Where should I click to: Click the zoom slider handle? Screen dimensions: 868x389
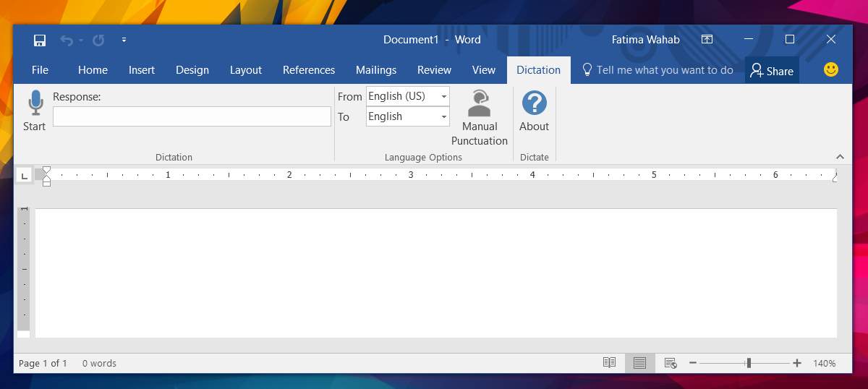(749, 363)
